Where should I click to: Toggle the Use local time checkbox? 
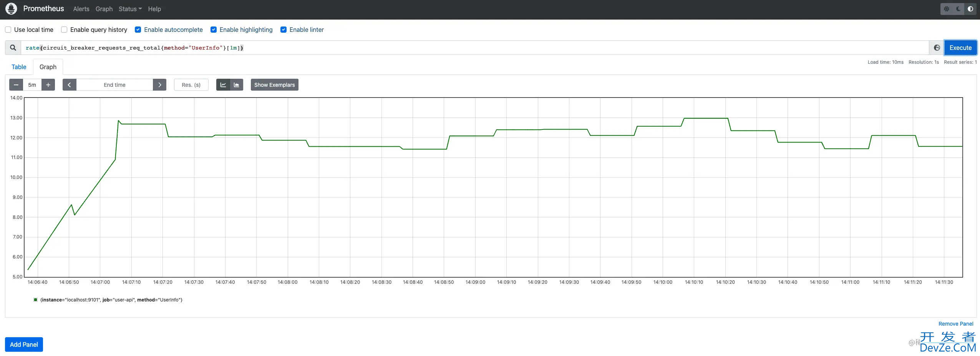pyautogui.click(x=8, y=30)
